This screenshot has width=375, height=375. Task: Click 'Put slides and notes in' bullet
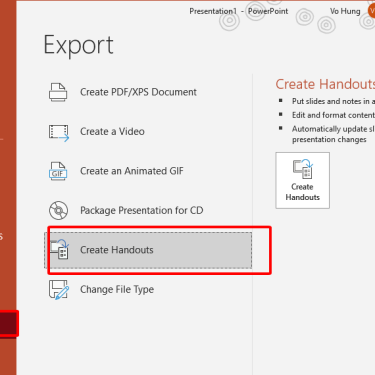point(333,101)
